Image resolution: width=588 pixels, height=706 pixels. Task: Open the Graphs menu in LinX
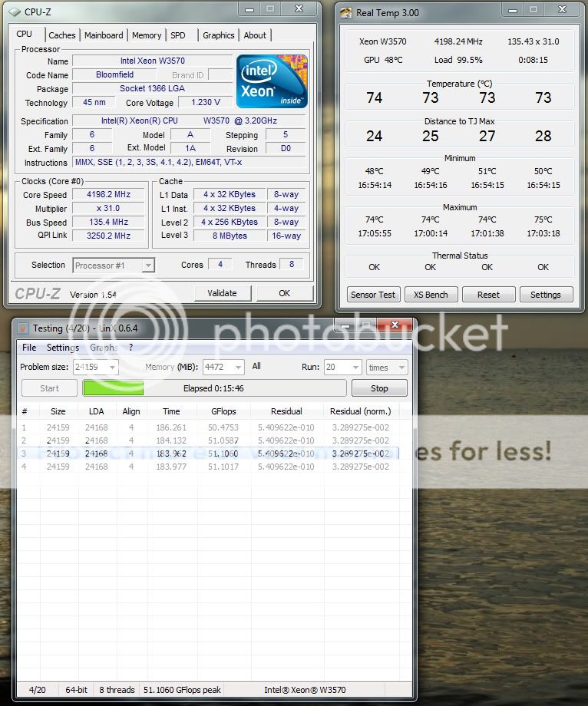click(x=104, y=348)
